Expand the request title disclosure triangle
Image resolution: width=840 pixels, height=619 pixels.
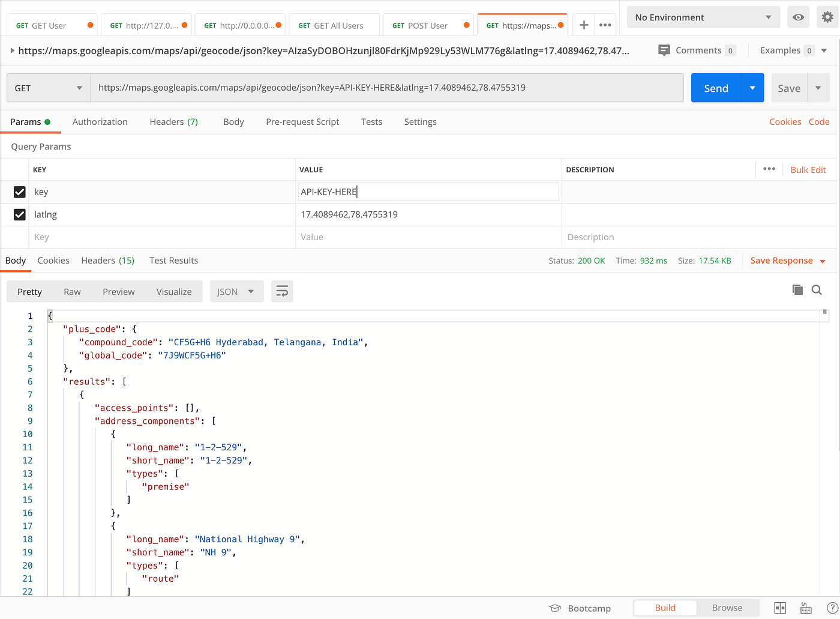(12, 51)
